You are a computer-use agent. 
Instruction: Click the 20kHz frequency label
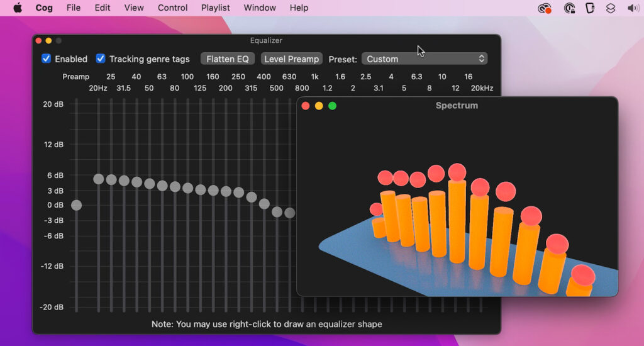pos(482,88)
